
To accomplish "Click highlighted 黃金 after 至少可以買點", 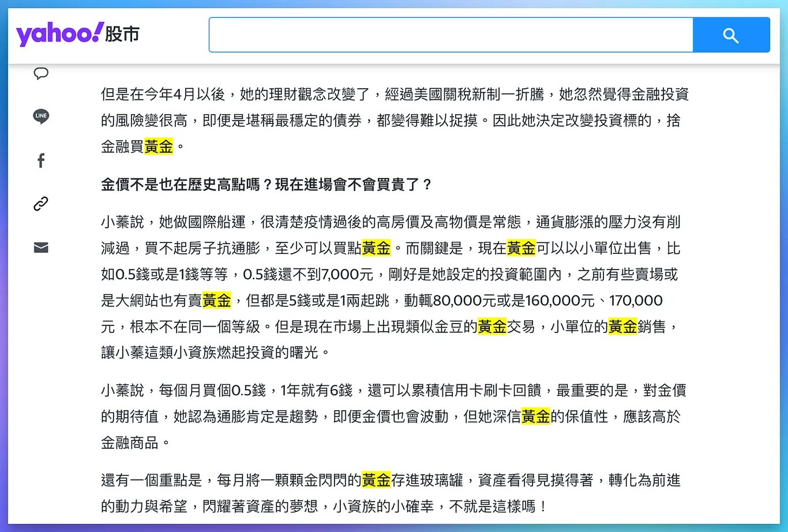I will [x=376, y=248].
